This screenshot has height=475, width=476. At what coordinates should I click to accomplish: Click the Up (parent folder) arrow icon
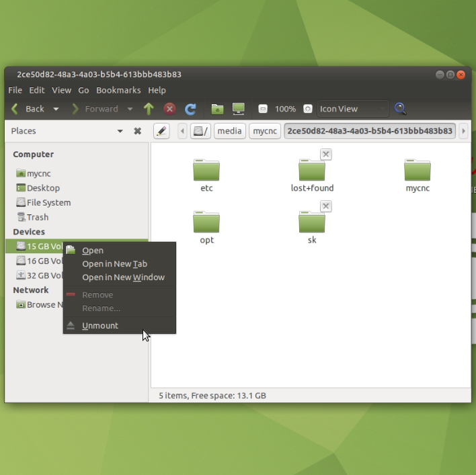[x=149, y=109]
